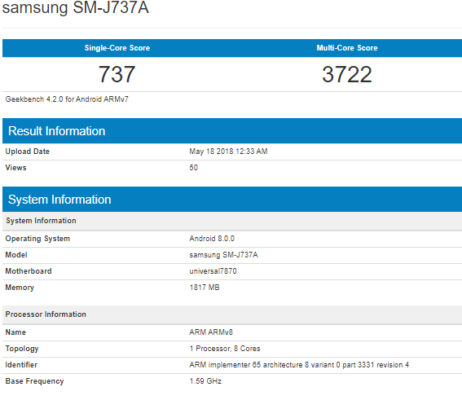The width and height of the screenshot is (462, 400).
Task: Click the single-core score value 737
Action: (x=117, y=74)
